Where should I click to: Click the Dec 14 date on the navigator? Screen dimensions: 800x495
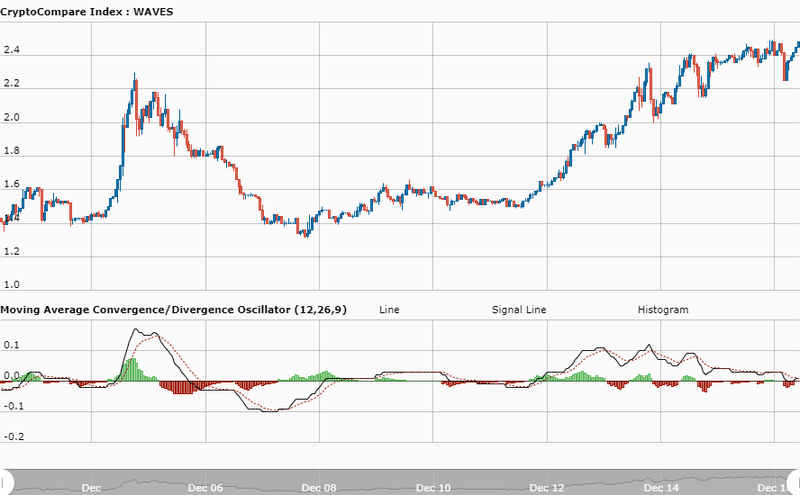coord(662,487)
